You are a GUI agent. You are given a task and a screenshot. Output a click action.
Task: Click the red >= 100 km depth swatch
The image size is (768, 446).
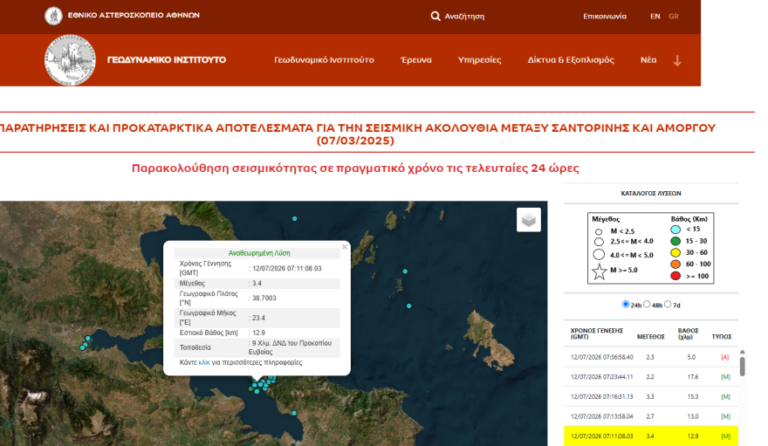pos(675,276)
